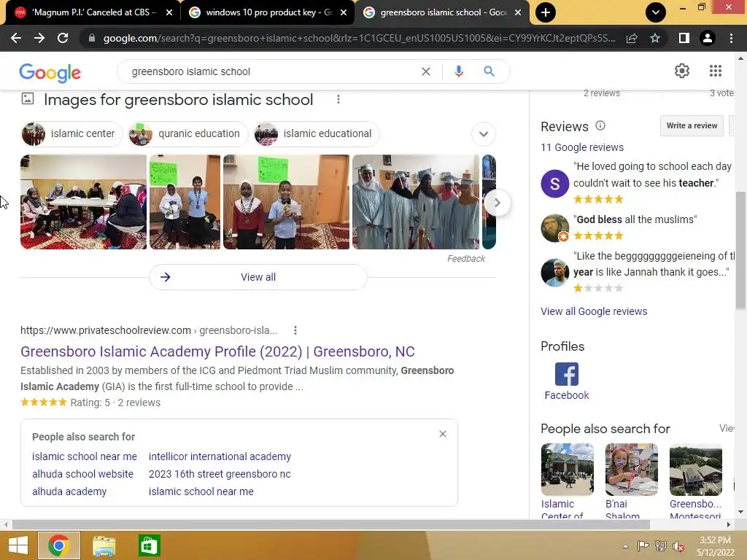The height and width of the screenshot is (560, 747).
Task: Filter images by quranic education chip
Action: click(188, 134)
